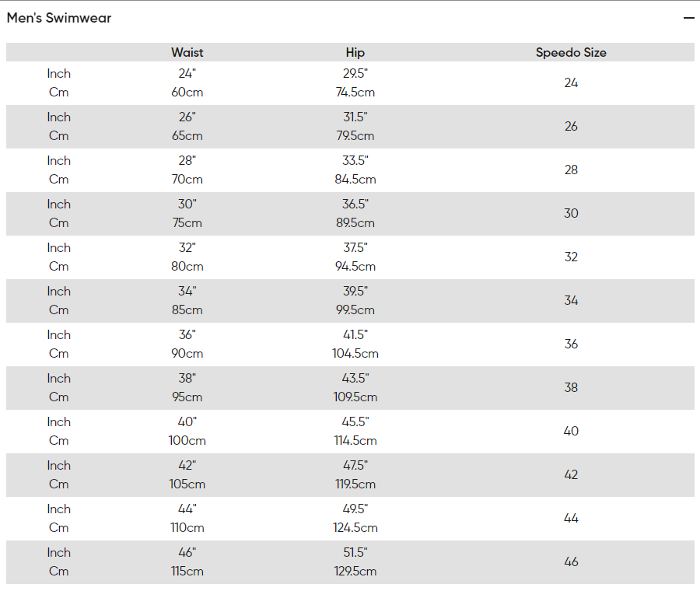
Task: Click the 49.5" hip value
Action: coord(355,509)
